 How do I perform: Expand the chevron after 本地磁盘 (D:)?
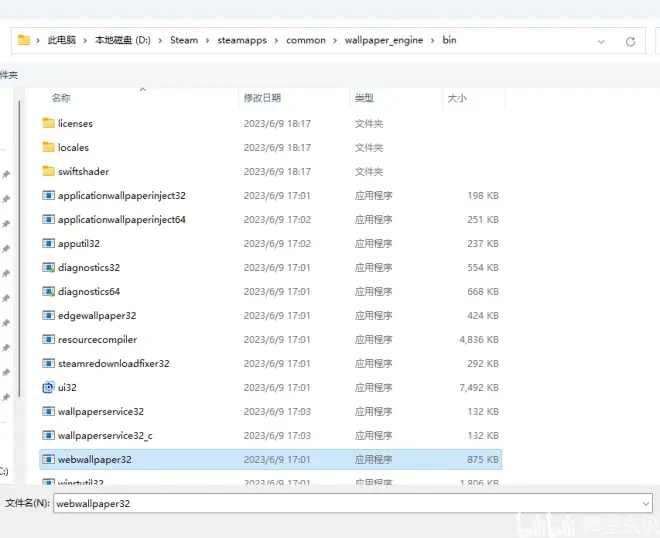point(160,40)
